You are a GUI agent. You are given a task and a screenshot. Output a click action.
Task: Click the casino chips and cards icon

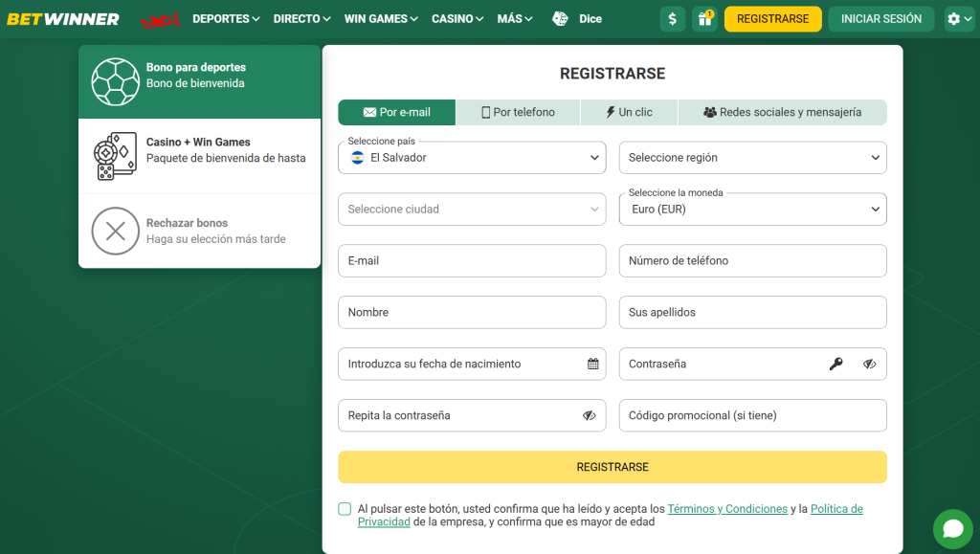pyautogui.click(x=115, y=156)
